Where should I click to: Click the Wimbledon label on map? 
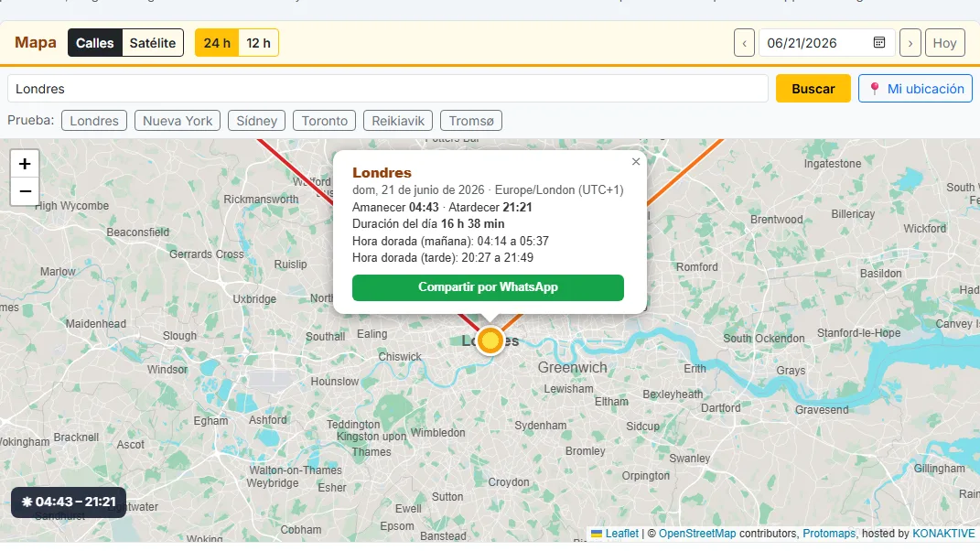437,433
